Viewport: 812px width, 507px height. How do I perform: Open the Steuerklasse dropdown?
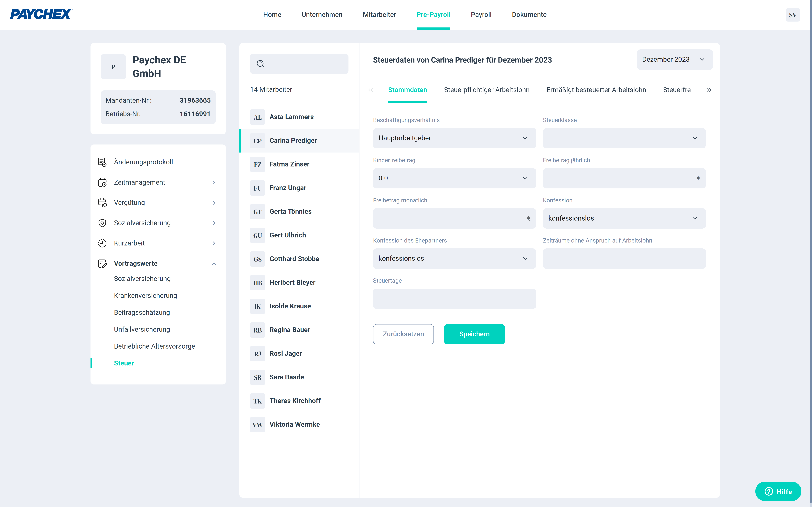point(624,138)
